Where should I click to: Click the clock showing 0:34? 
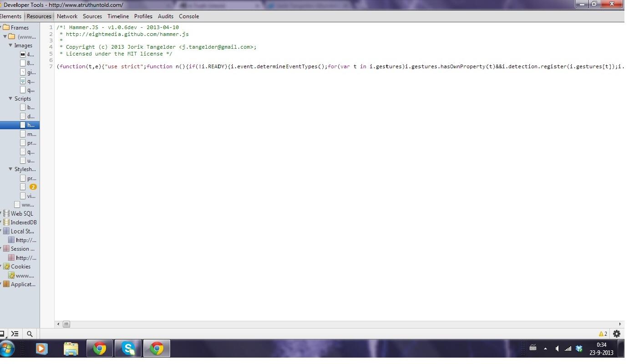(601, 345)
